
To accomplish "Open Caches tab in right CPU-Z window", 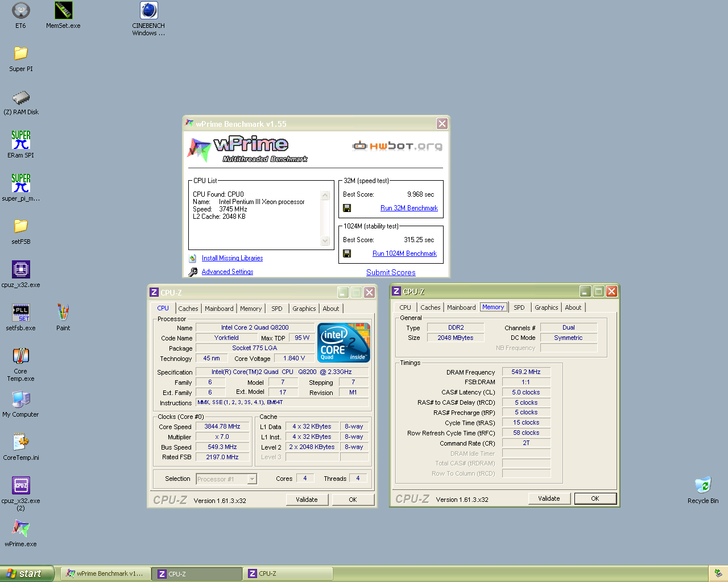I will (431, 307).
